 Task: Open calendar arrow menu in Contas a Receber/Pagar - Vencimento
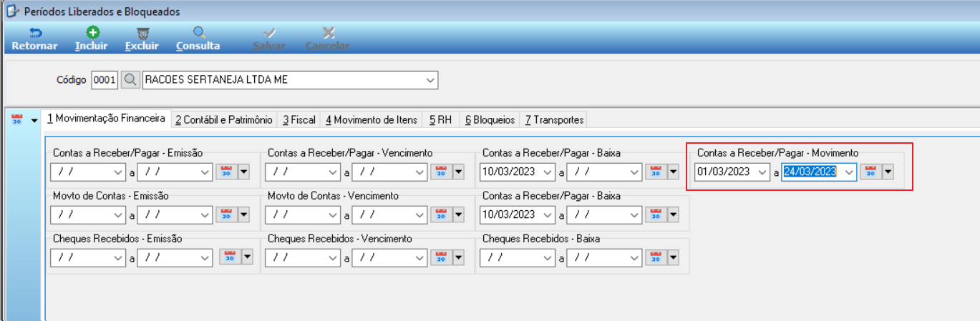(458, 172)
